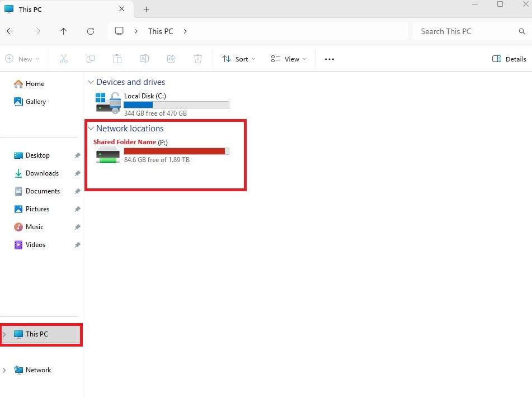Select the Cut icon in the toolbar

point(64,59)
